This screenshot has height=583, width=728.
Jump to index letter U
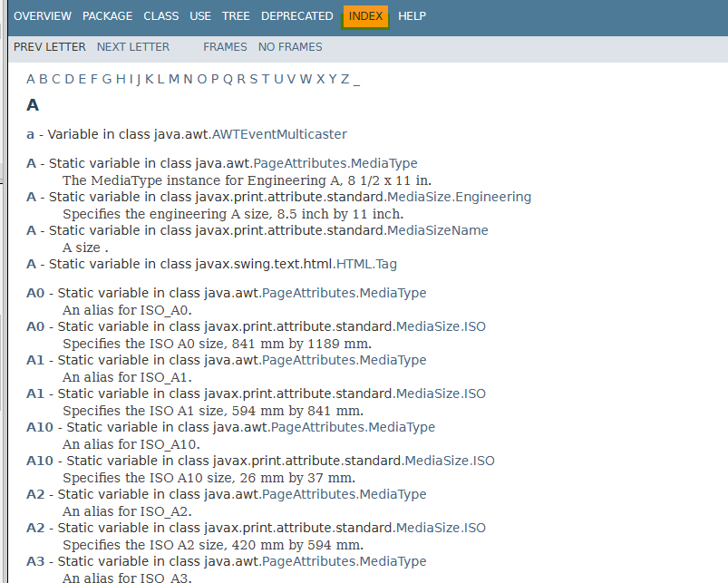click(278, 80)
